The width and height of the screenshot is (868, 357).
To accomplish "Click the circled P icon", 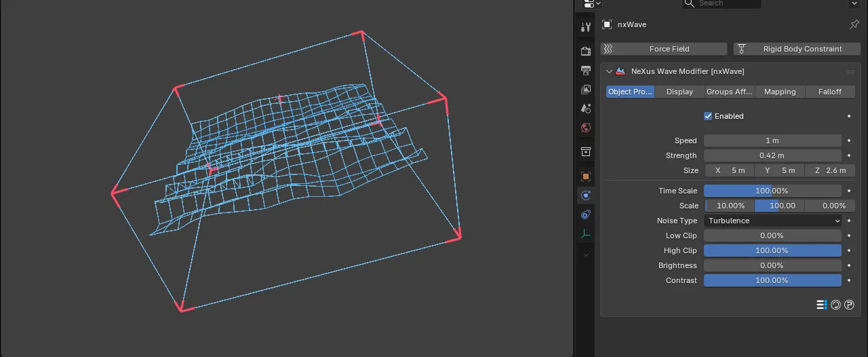I will 849,305.
